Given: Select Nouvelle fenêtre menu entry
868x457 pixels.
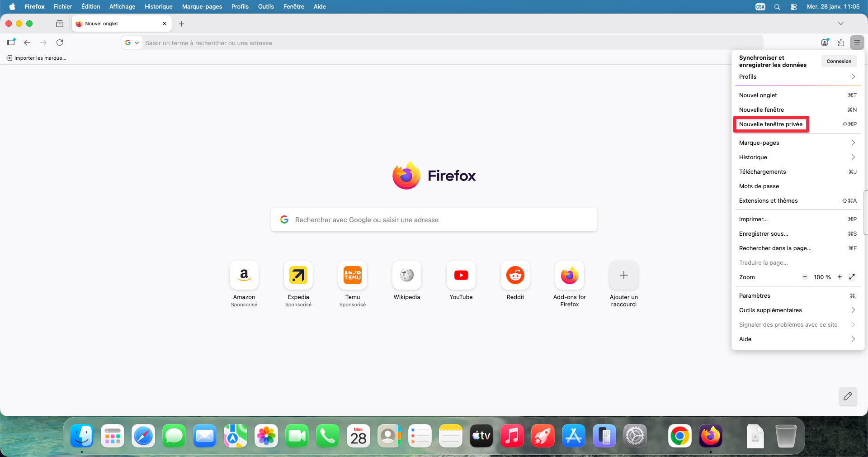Looking at the screenshot, I should point(798,109).
